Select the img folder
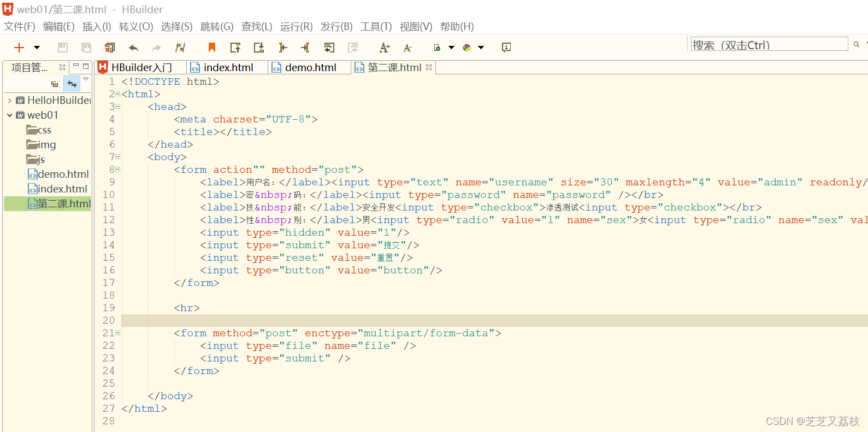Image resolution: width=868 pixels, height=432 pixels. click(42, 145)
